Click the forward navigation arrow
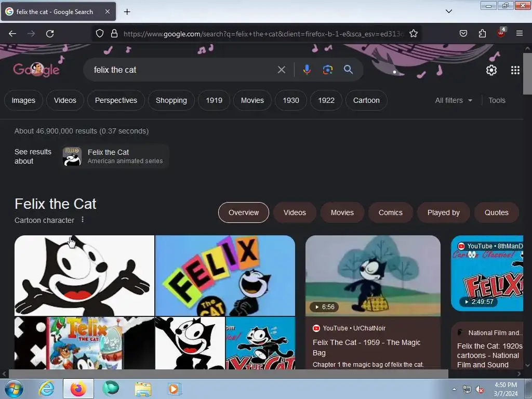 [31, 34]
